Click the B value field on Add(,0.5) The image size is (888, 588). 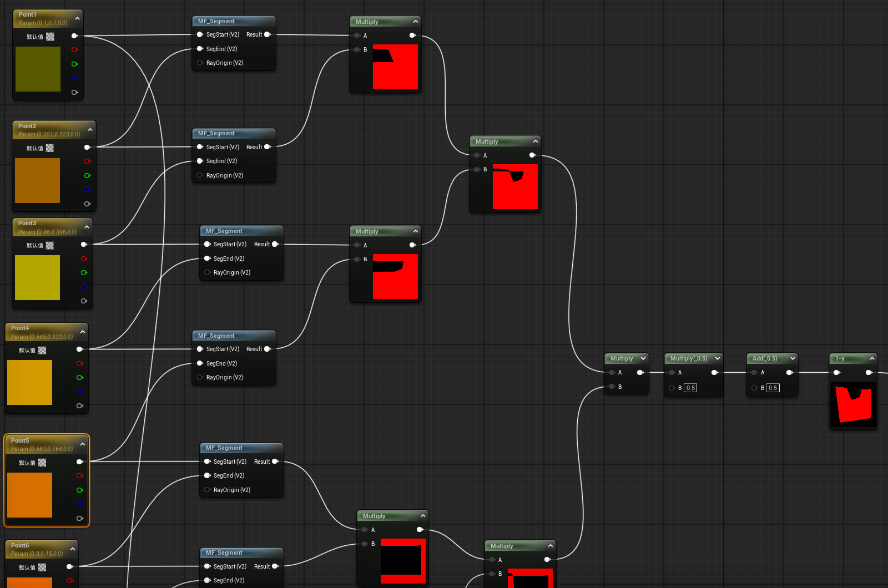tap(773, 388)
